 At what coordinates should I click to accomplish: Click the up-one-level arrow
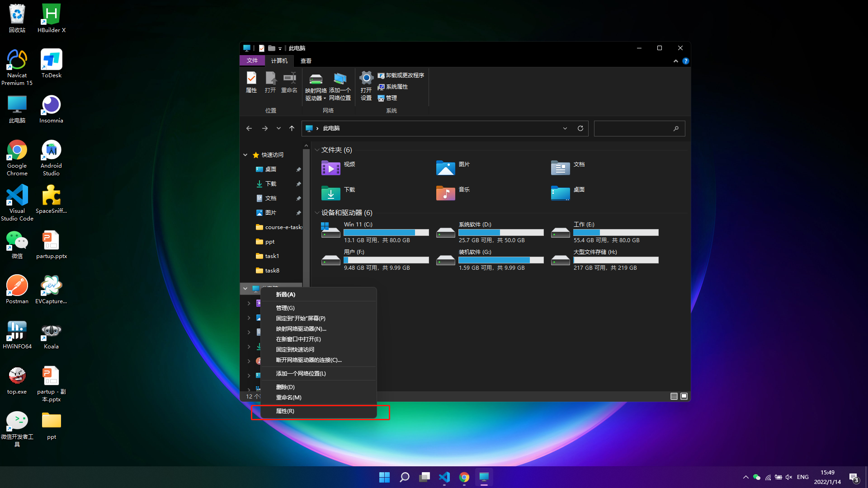click(x=292, y=128)
